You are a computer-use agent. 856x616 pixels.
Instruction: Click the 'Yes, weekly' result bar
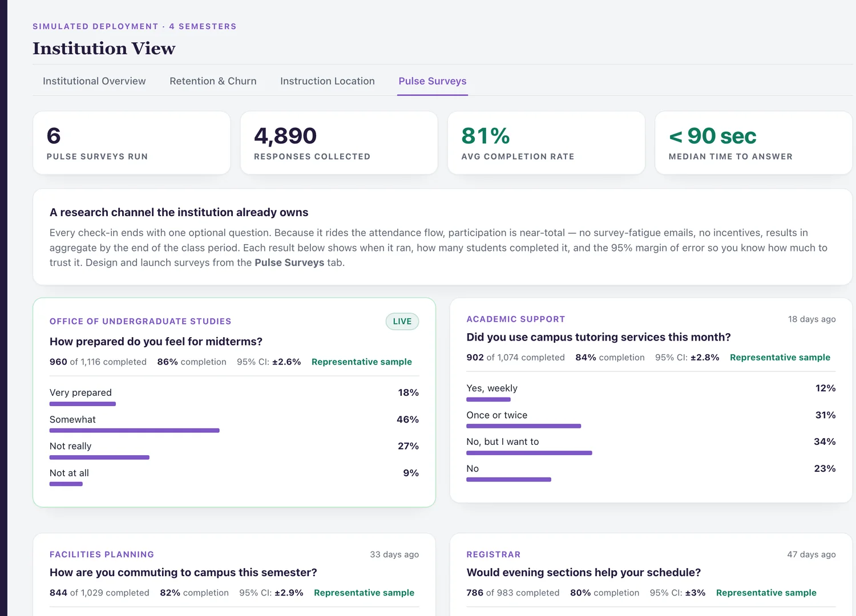click(488, 399)
